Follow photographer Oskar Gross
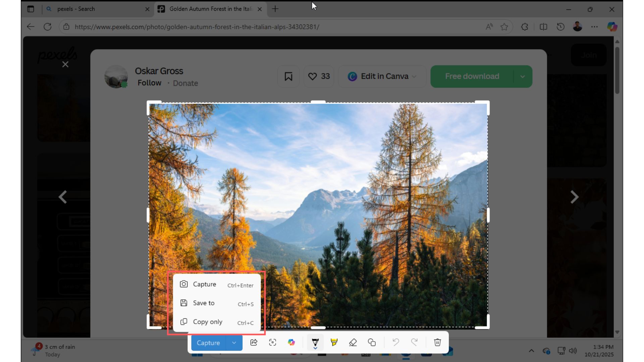The height and width of the screenshot is (362, 644). point(149,83)
